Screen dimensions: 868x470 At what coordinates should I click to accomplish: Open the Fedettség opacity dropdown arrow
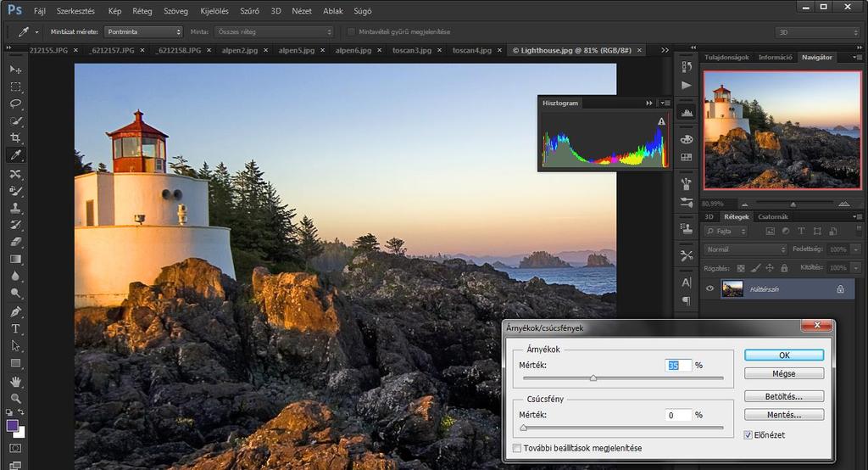pos(856,249)
